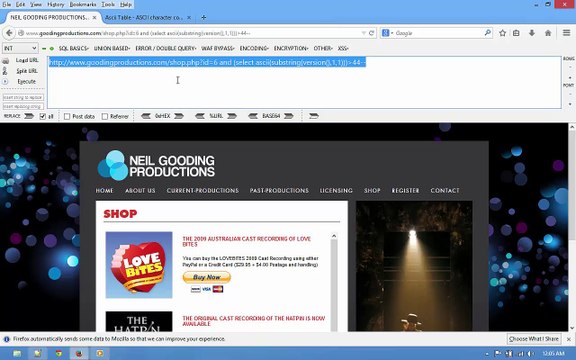576x360 pixels.
Task: Click the browser Back arrow button
Action: pyautogui.click(x=9, y=33)
